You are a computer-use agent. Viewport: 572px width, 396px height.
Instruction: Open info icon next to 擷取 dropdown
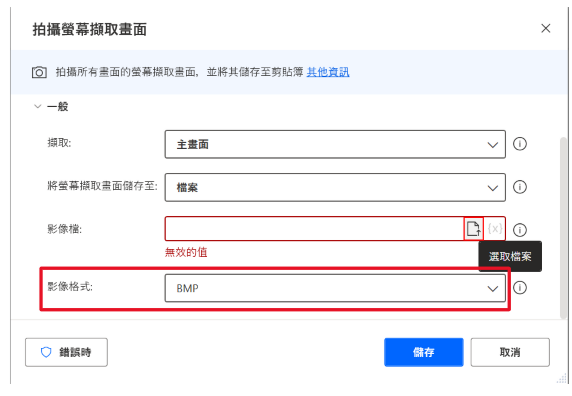(x=520, y=144)
